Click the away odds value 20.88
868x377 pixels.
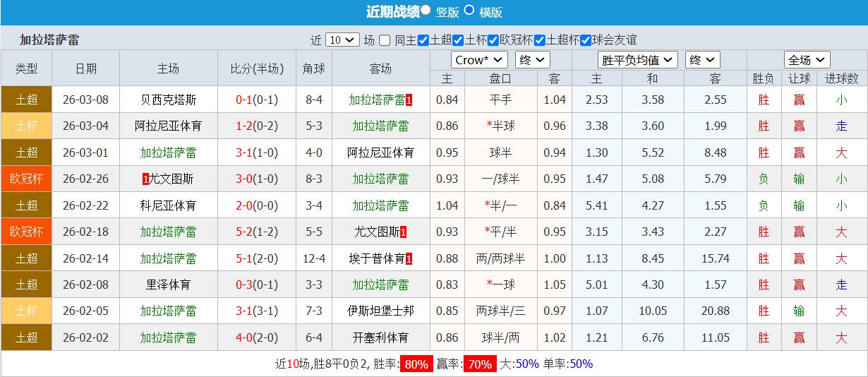[x=716, y=311]
